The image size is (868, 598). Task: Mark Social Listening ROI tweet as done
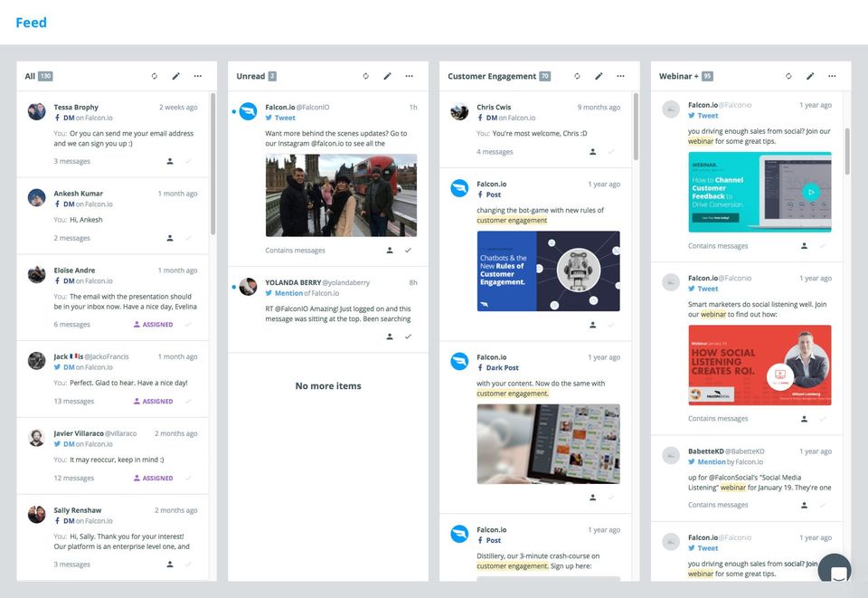click(x=823, y=419)
